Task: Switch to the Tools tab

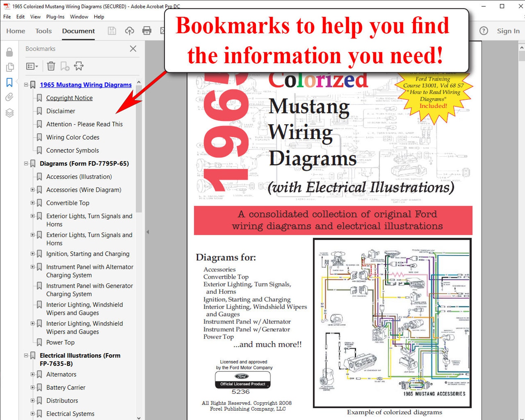Action: [44, 31]
